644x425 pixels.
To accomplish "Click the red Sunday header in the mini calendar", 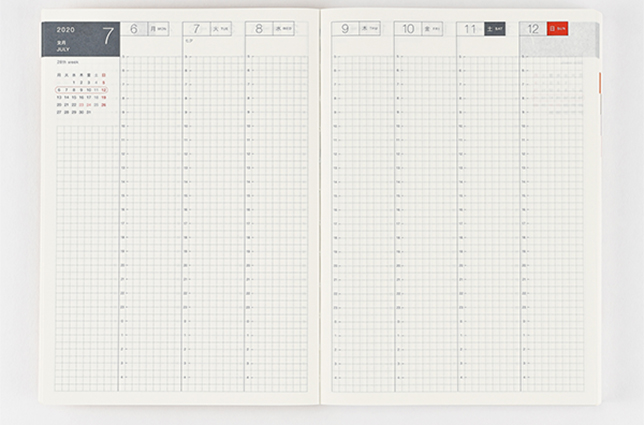I will coord(104,75).
